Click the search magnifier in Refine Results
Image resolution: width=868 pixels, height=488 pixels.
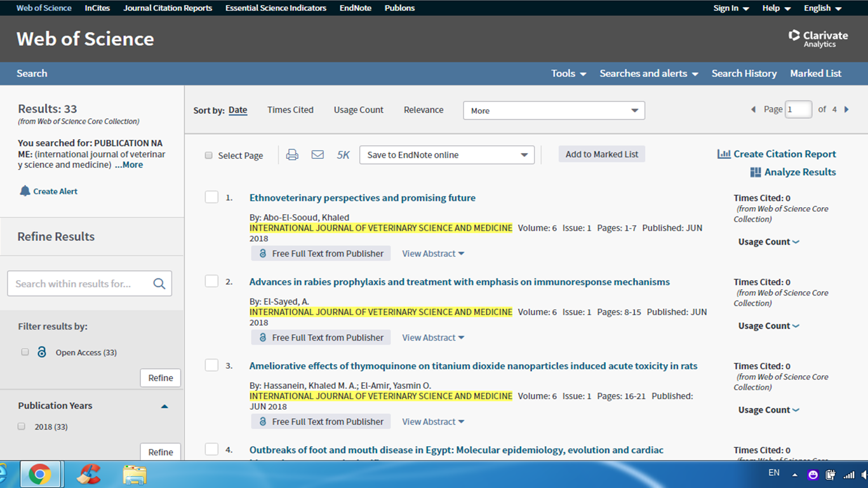point(159,284)
